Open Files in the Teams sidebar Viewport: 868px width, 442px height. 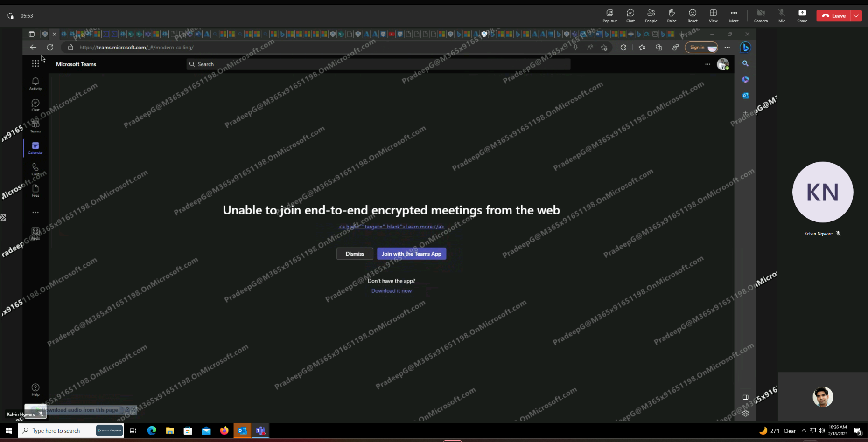35,190
